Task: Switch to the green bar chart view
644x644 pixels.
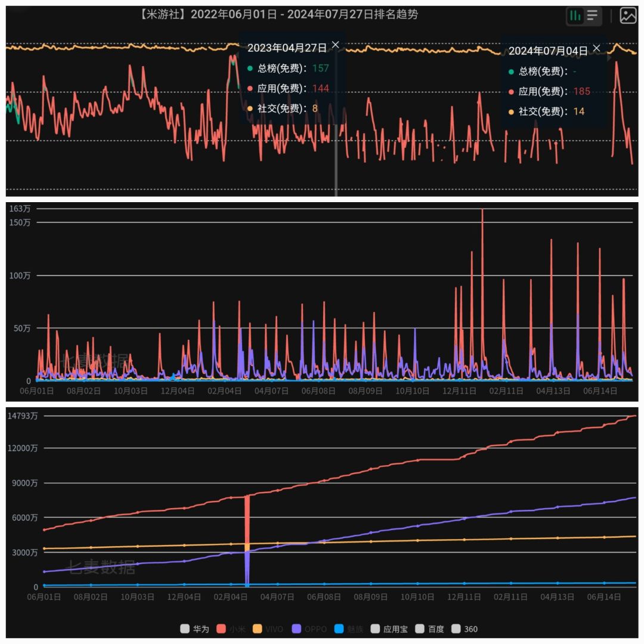Action: [575, 16]
